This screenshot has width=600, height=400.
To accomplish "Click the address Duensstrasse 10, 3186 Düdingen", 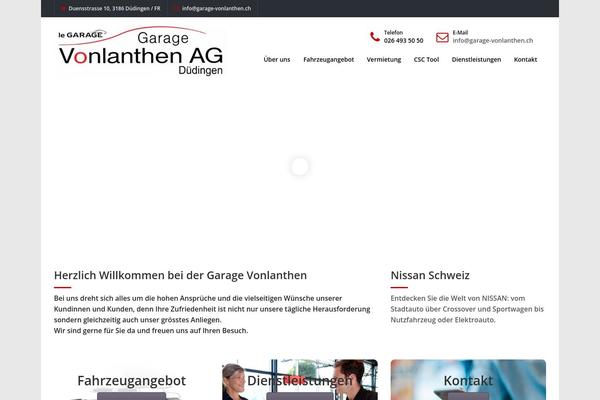I will pyautogui.click(x=114, y=8).
